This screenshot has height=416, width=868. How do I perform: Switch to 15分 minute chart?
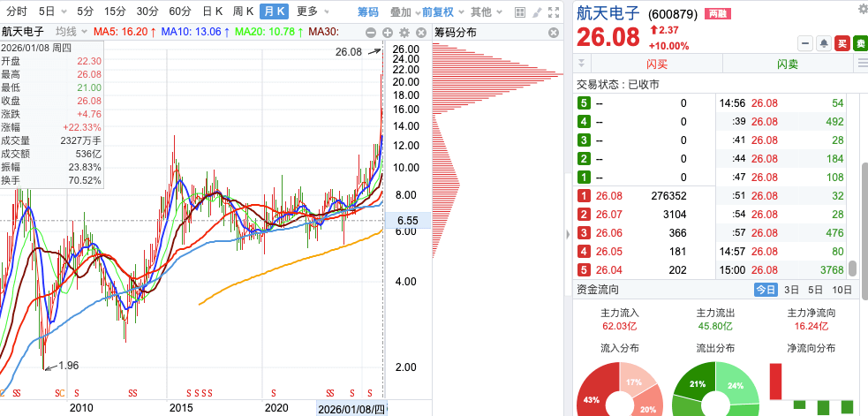(x=115, y=11)
